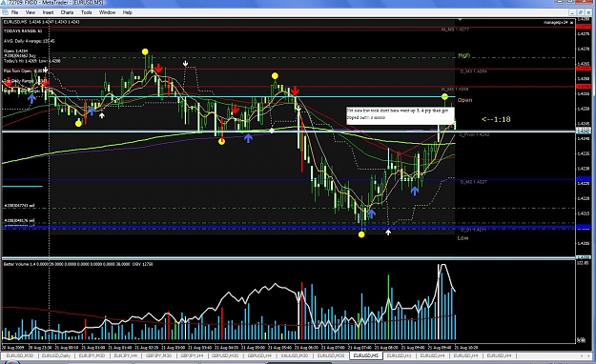This screenshot has width=596, height=364.
Task: Open the View menu
Action: tap(30, 12)
